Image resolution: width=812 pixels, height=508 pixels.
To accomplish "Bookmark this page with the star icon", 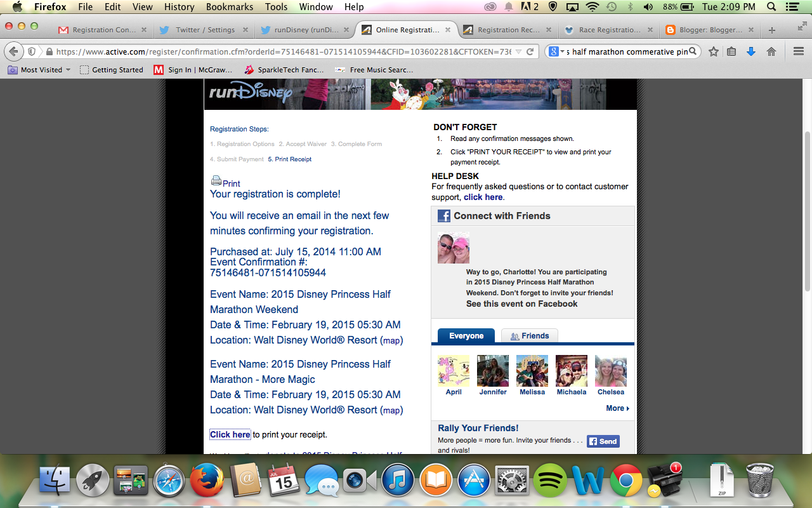I will point(714,51).
